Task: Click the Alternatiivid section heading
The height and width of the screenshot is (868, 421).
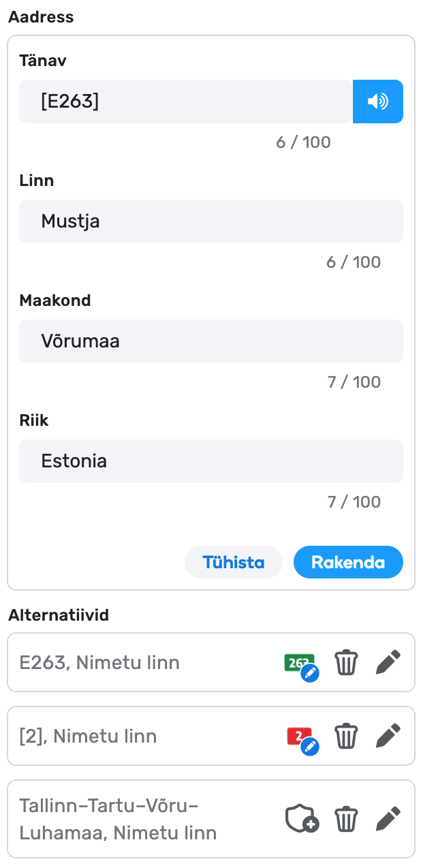Action: click(x=59, y=615)
